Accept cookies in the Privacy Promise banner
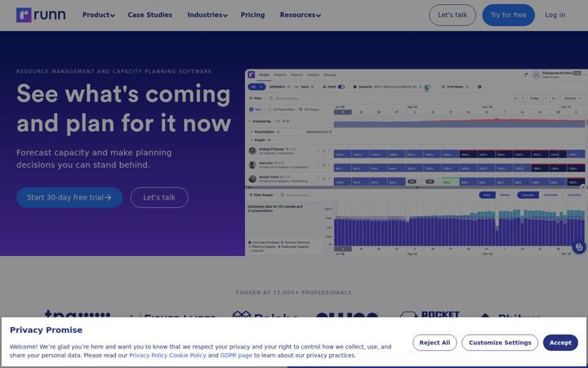 [560, 343]
